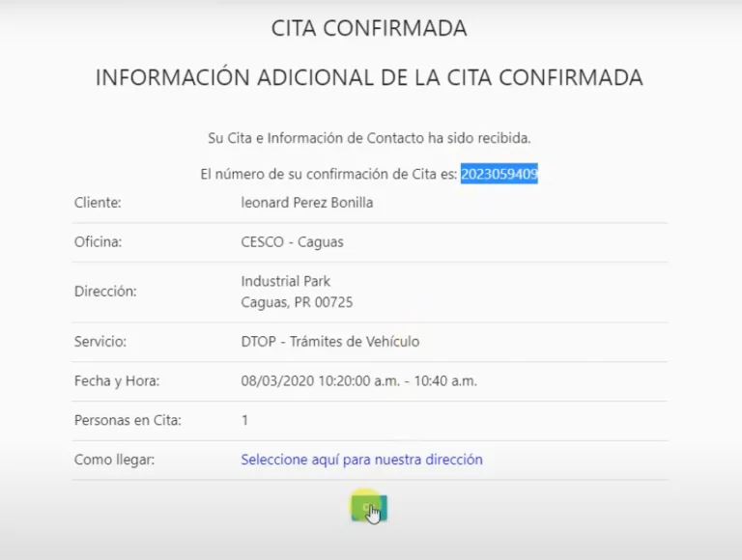
Task: Click the 'Caguas, PR 00725' address line
Action: (x=297, y=302)
